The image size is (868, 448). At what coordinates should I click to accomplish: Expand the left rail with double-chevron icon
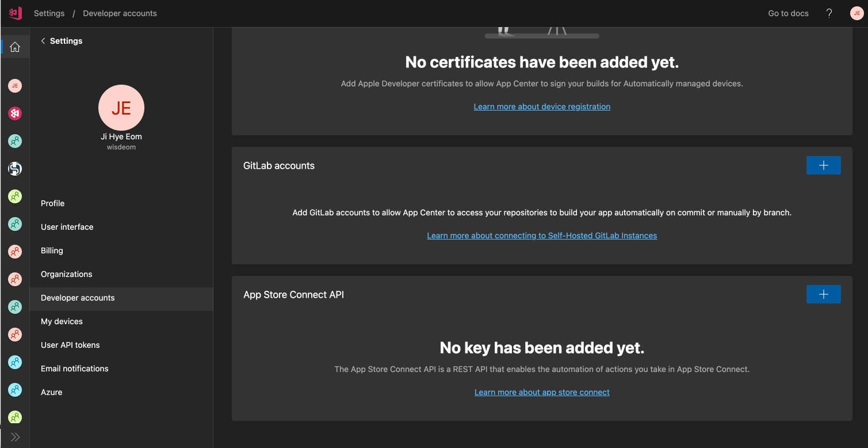pyautogui.click(x=15, y=437)
